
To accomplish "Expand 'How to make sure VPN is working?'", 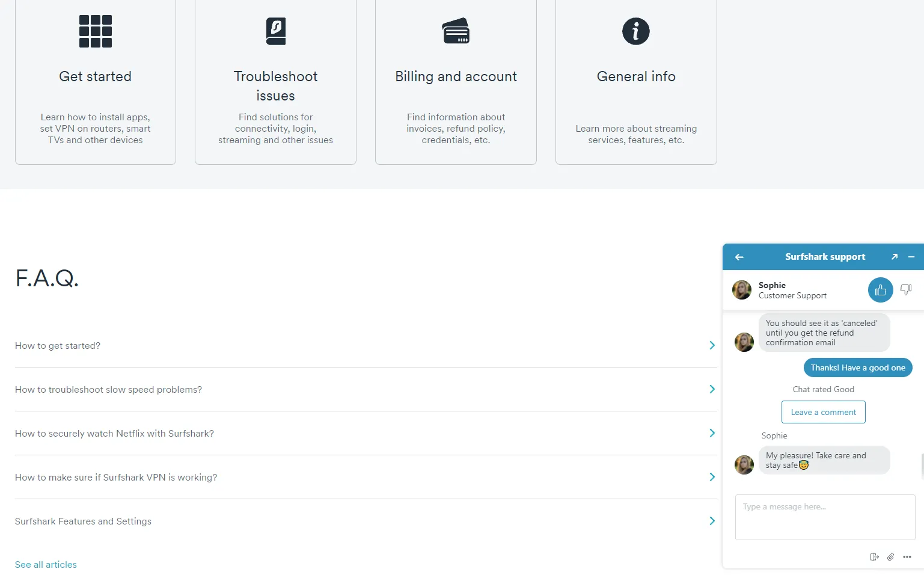I will coord(366,478).
